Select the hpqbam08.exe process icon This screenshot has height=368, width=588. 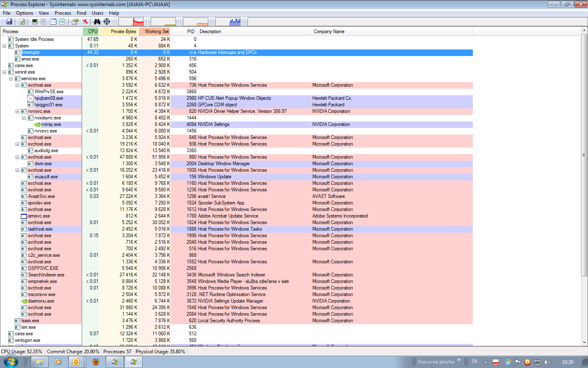point(31,98)
